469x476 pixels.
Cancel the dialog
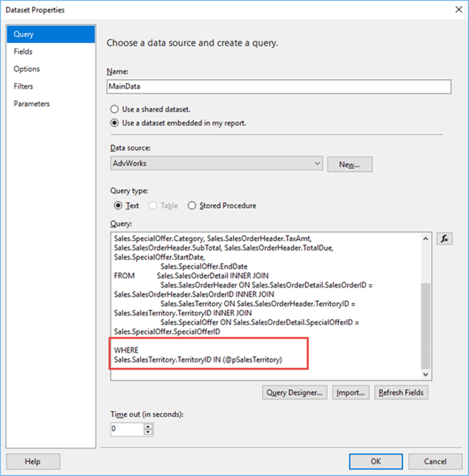pyautogui.click(x=435, y=461)
